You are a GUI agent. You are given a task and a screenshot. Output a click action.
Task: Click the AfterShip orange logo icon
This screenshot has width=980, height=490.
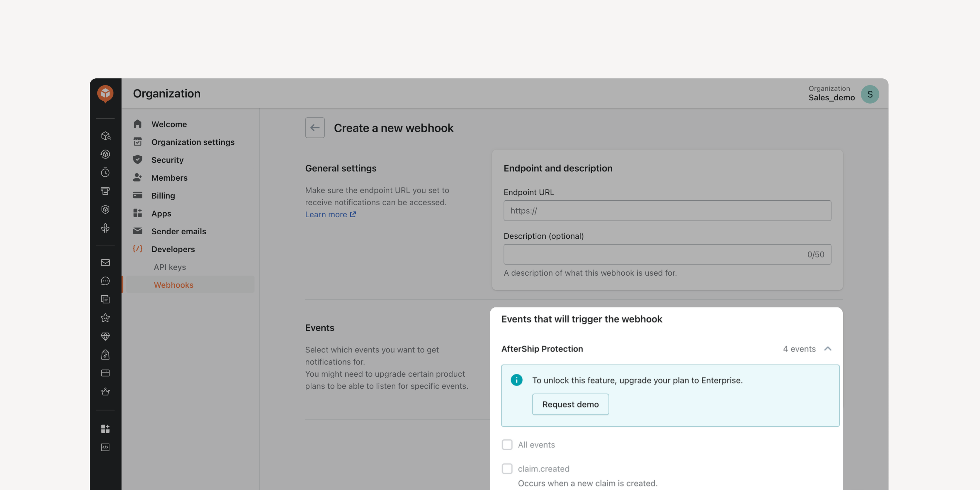click(x=106, y=93)
